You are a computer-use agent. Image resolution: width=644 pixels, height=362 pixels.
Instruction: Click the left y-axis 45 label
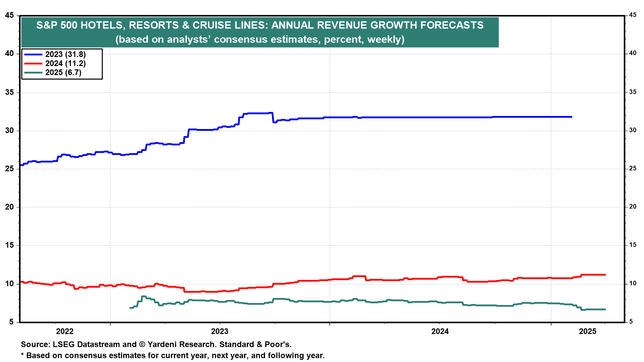point(9,15)
